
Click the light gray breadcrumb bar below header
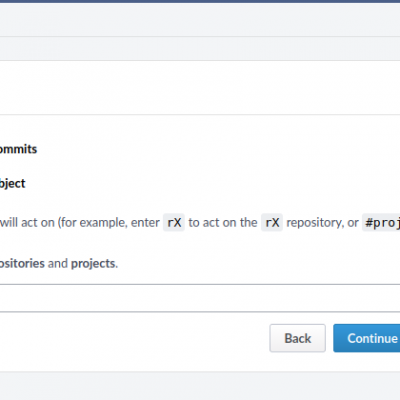click(x=200, y=20)
